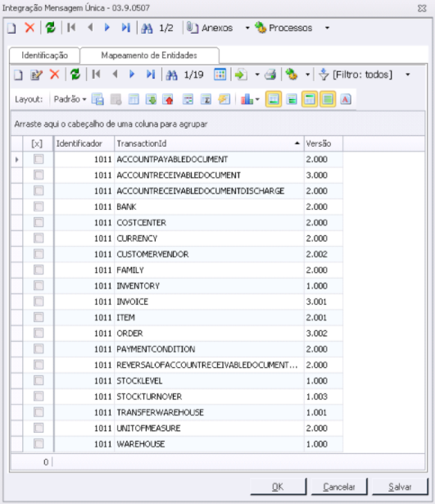Click the red delete X in the top toolbar
435x504 pixels.
pos(29,28)
